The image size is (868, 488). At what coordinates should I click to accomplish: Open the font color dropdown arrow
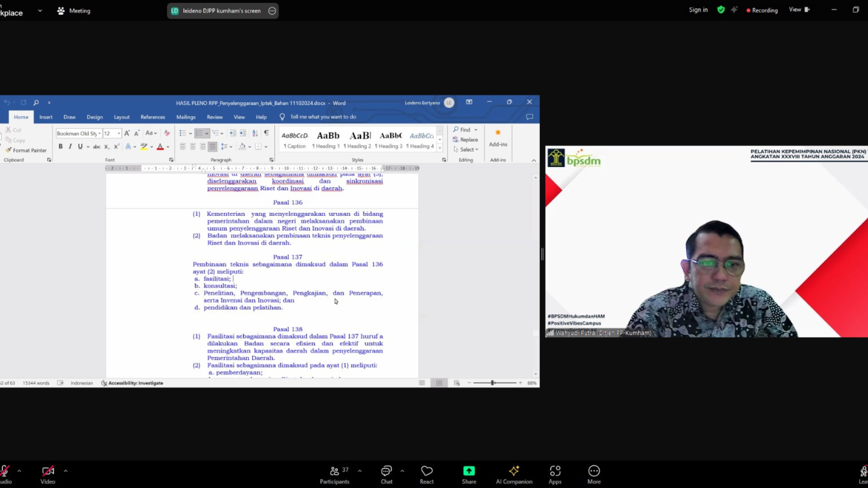point(168,147)
